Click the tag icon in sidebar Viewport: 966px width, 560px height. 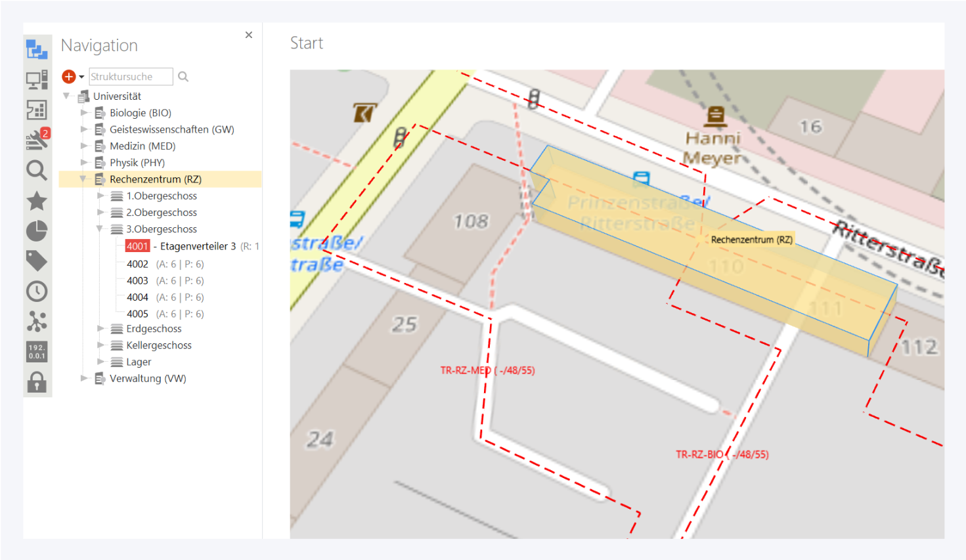(37, 261)
